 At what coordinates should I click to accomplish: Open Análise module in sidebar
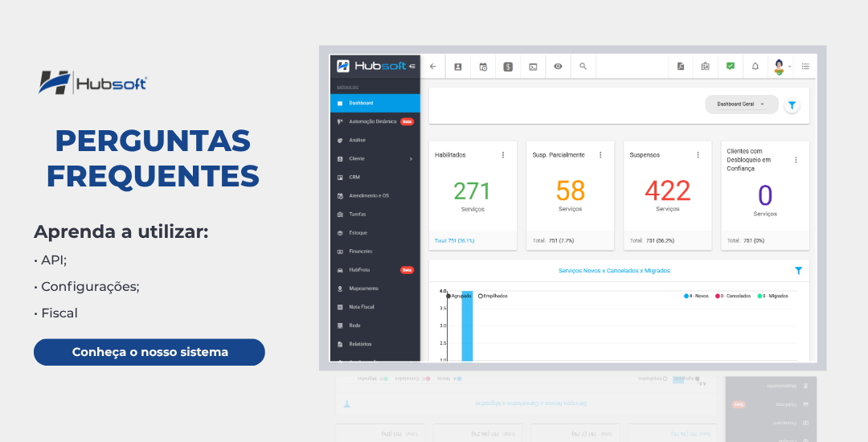tap(375, 140)
